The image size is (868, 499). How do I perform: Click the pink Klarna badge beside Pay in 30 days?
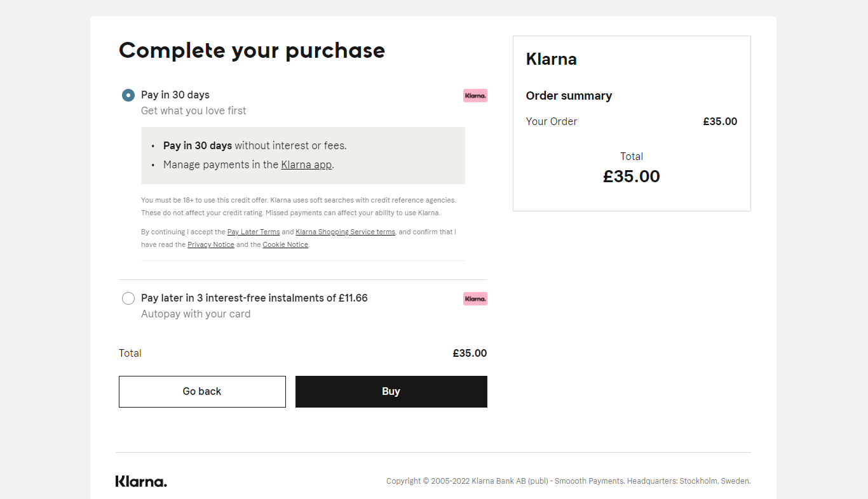[x=475, y=96]
